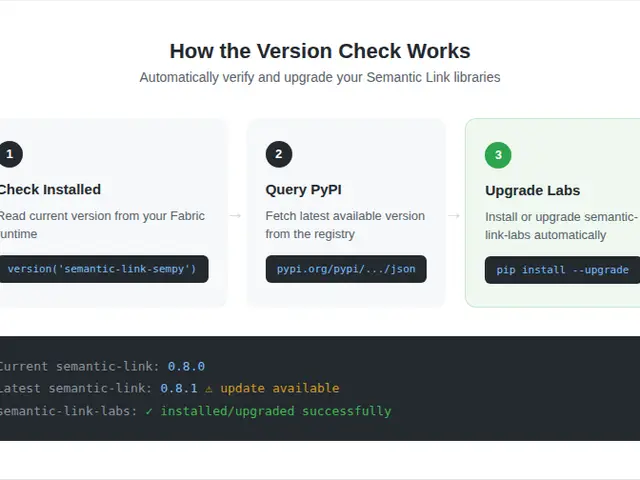The width and height of the screenshot is (640, 480).
Task: Click the 'How the Version Check Works' heading
Action: point(320,51)
